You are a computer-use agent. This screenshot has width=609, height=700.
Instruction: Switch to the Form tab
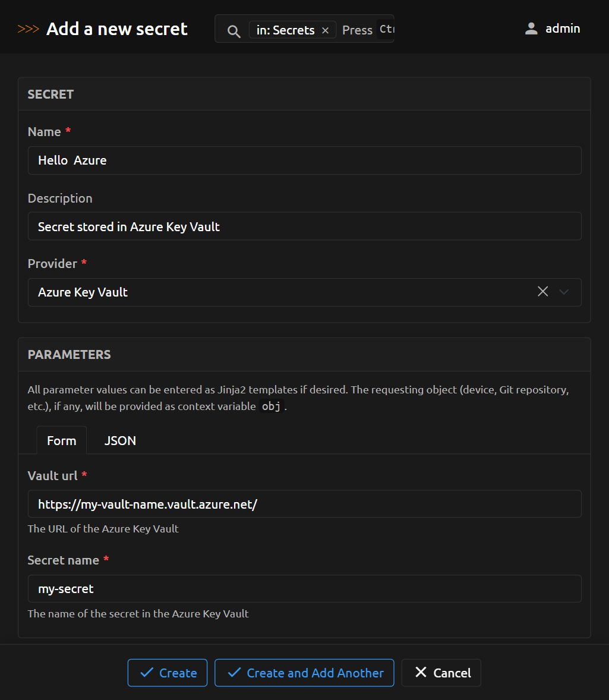pos(62,440)
